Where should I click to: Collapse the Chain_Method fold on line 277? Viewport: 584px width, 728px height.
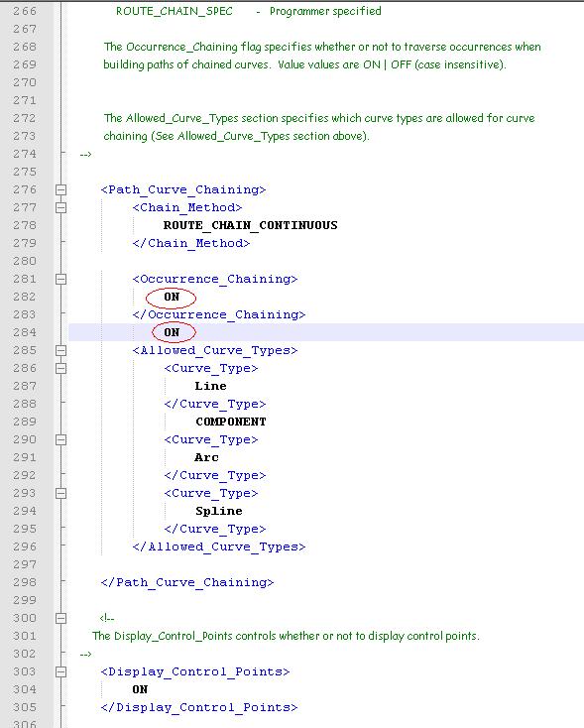click(60, 207)
